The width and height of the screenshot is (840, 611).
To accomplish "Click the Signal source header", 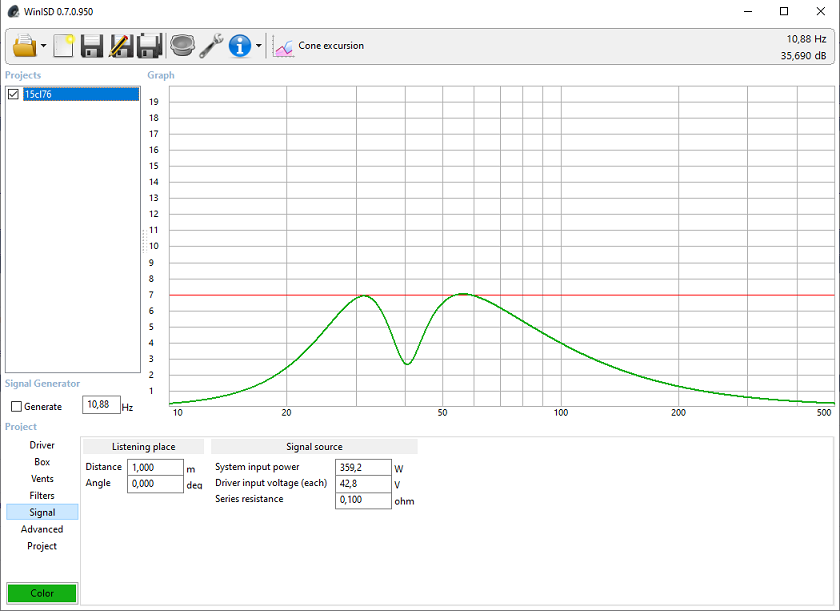I will coord(314,447).
